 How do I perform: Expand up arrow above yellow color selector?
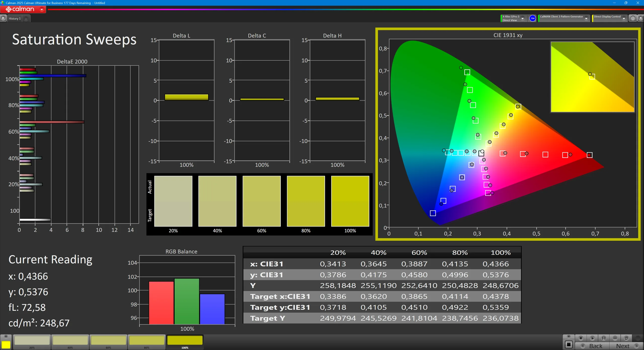[6, 337]
